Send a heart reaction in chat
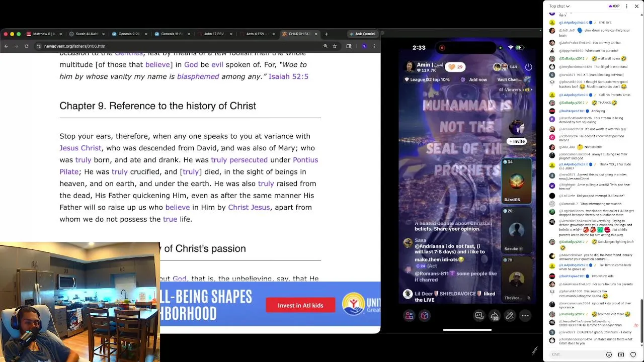The width and height of the screenshot is (644, 362). click(x=633, y=354)
